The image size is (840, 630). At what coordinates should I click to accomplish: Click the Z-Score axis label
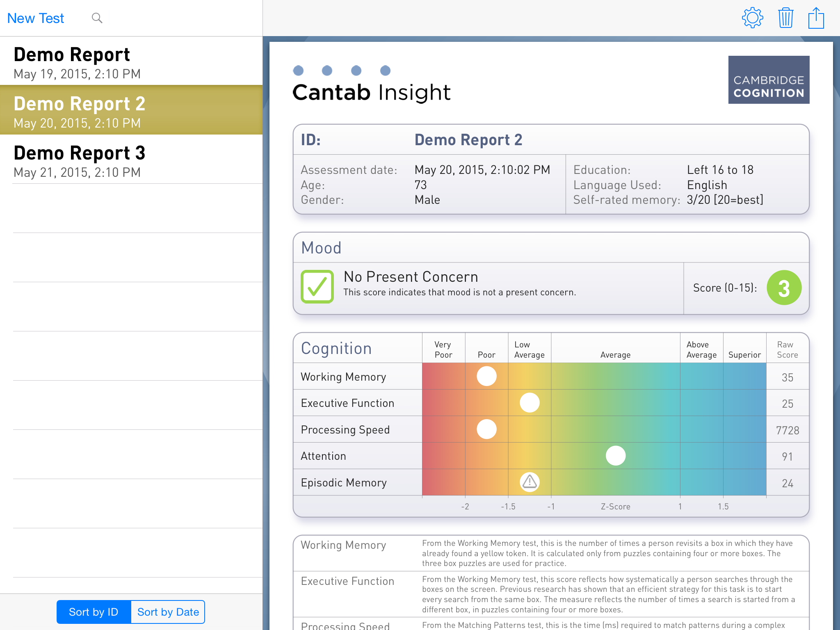click(x=616, y=507)
